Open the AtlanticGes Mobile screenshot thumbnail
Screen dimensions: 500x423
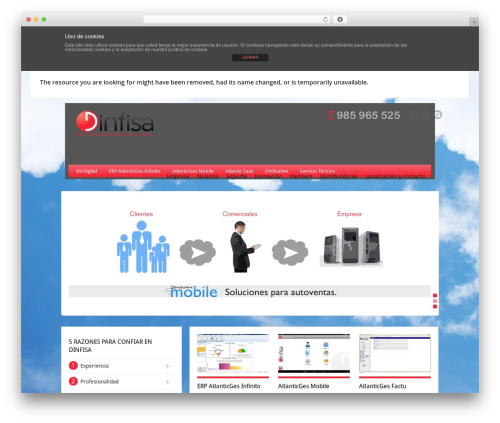point(314,353)
